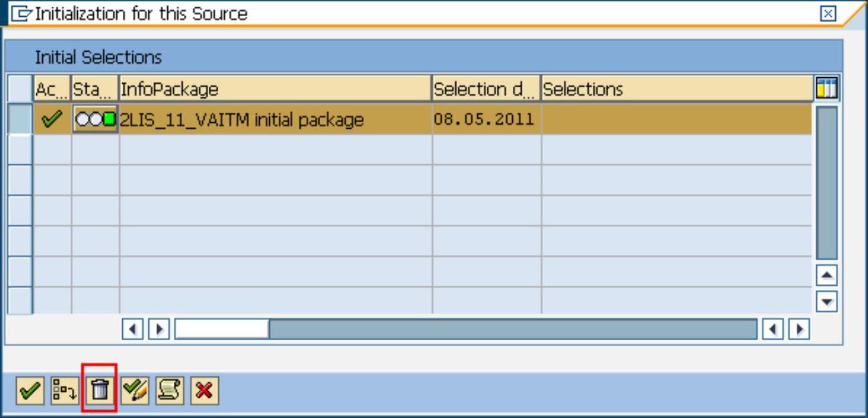Click the trash can delete icon
Image resolution: width=868 pixels, height=418 pixels.
point(99,388)
